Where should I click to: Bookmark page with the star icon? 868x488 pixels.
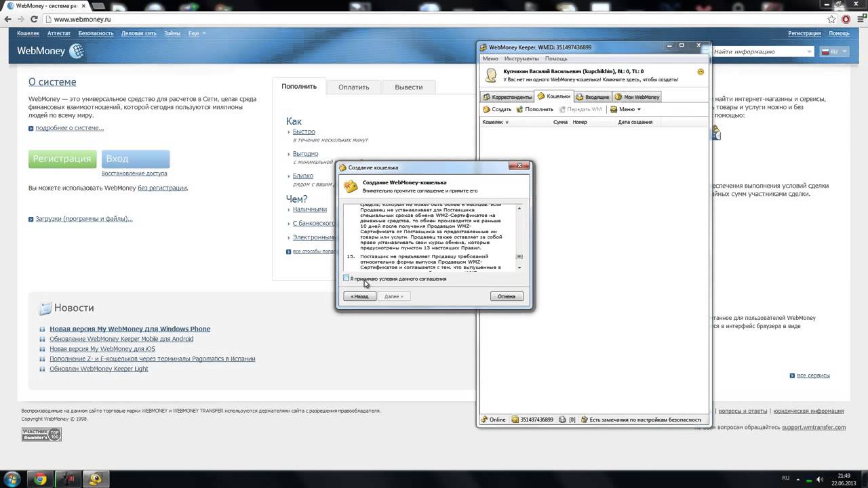pyautogui.click(x=833, y=19)
